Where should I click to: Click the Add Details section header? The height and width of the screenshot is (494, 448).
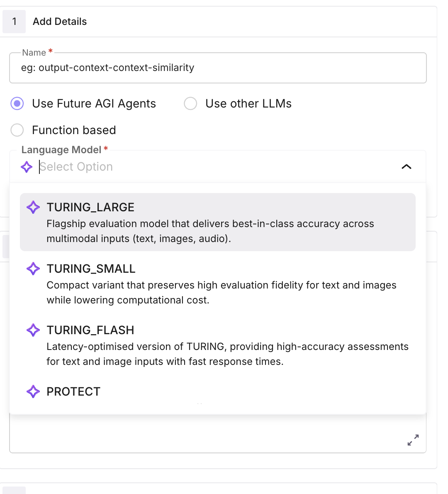coord(59,21)
